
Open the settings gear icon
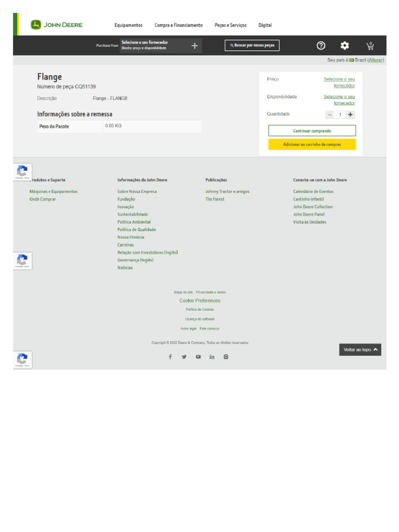(345, 46)
